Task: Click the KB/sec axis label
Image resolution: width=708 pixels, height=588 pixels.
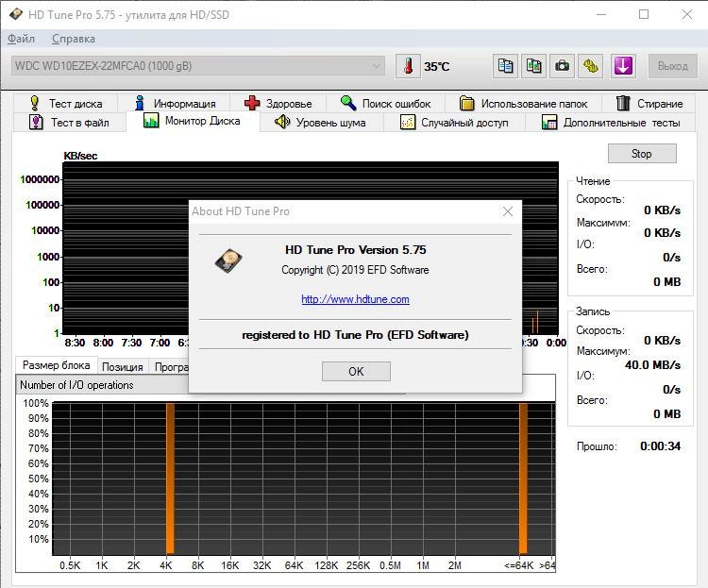Action: pyautogui.click(x=80, y=156)
